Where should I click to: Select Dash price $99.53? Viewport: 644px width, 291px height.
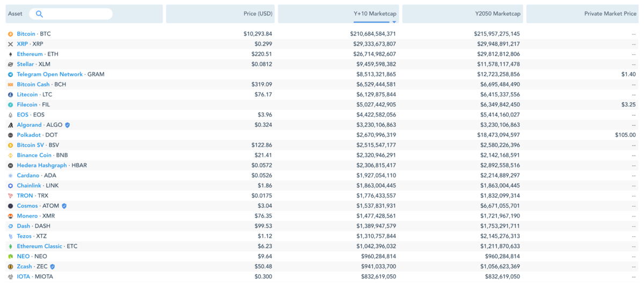click(264, 226)
